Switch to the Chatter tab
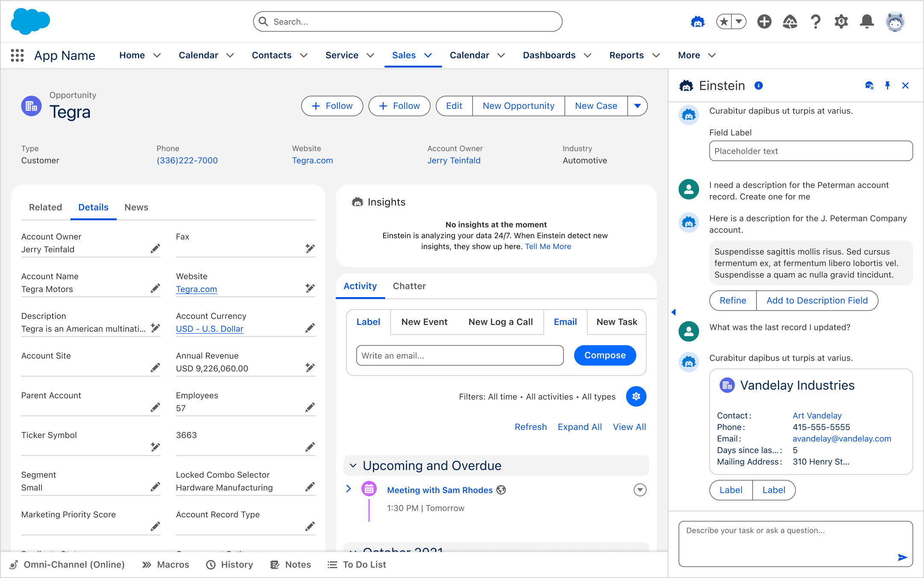924x578 pixels. click(409, 286)
